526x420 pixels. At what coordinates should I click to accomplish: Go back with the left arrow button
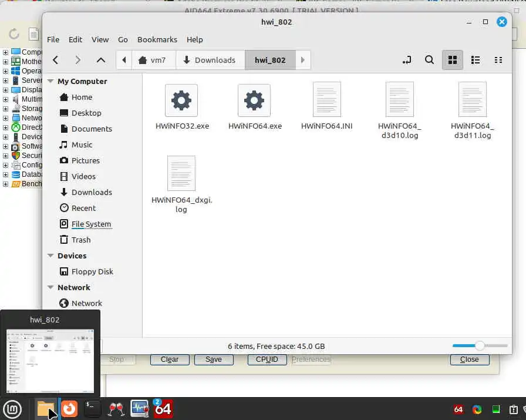[56, 60]
